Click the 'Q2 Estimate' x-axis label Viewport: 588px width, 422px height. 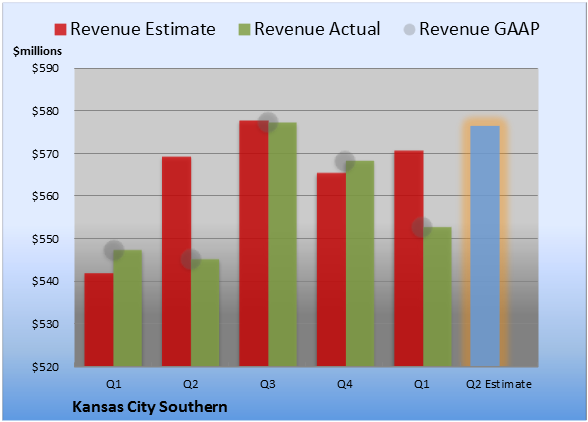coord(499,384)
